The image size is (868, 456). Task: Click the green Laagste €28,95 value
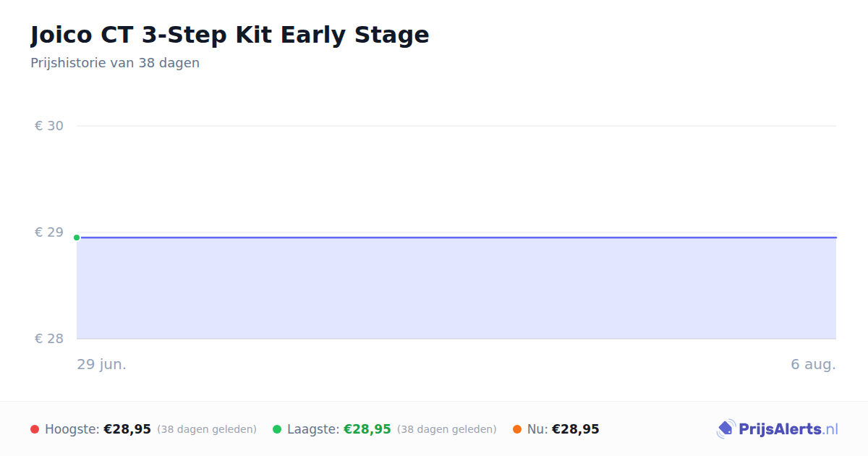(x=367, y=429)
